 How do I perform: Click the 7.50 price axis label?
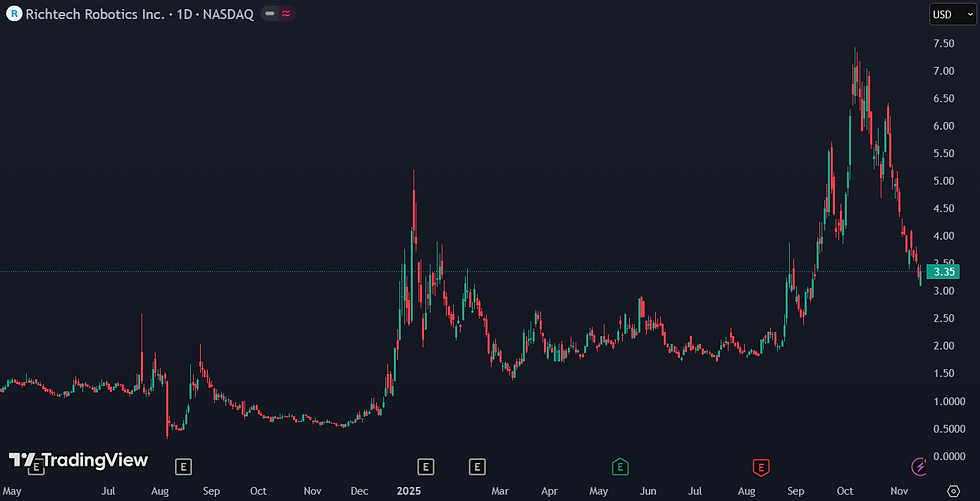coord(944,44)
